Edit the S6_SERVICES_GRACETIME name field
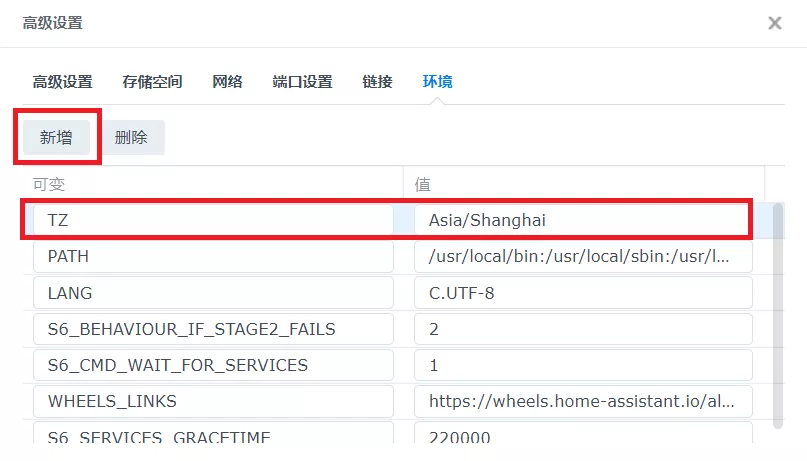 click(214, 433)
